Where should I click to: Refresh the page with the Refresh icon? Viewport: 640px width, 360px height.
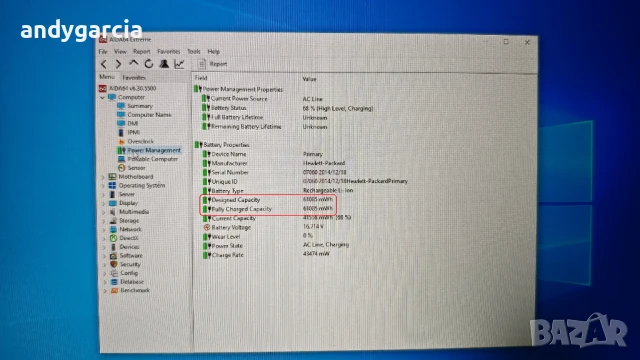coord(149,64)
